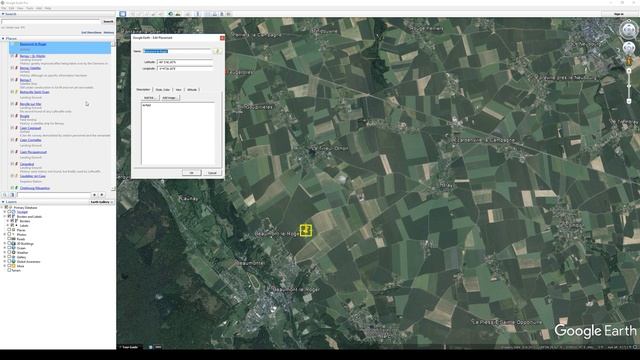Click the zoom slider on navigation controls
The height and width of the screenshot is (360, 640).
tap(629, 86)
